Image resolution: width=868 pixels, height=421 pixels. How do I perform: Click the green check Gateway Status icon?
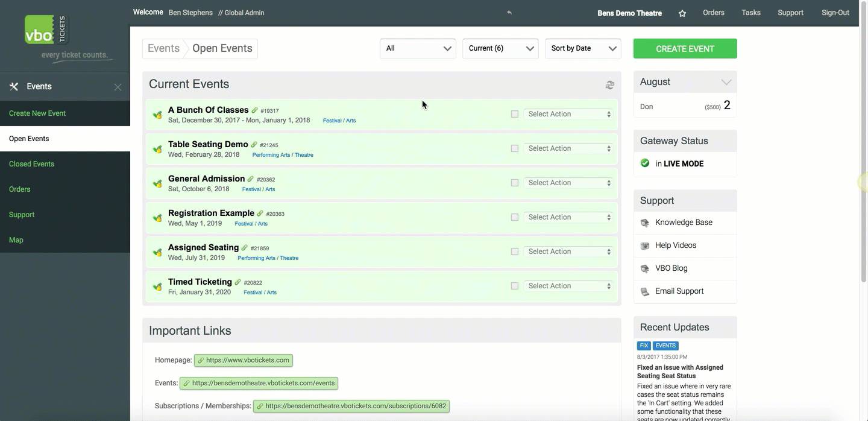[645, 163]
